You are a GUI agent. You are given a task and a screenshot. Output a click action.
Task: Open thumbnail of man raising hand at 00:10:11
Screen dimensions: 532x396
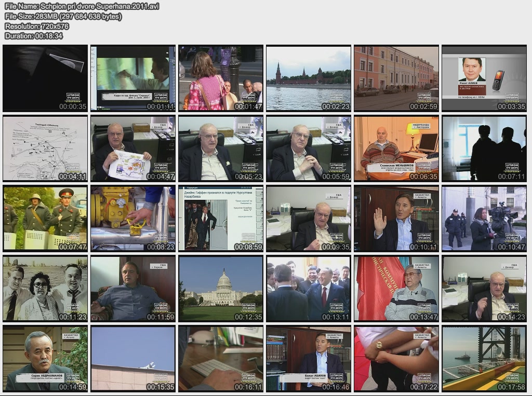click(396, 219)
